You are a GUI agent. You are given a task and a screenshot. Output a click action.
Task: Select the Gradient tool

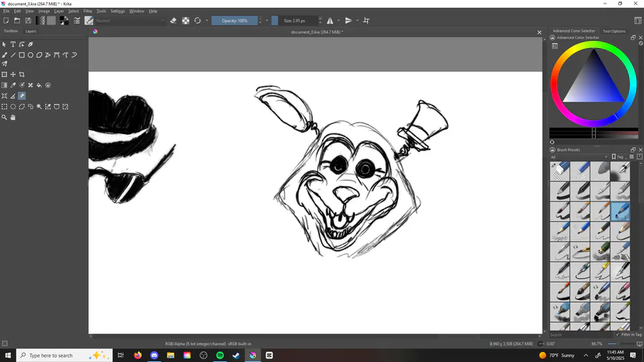coord(4,85)
